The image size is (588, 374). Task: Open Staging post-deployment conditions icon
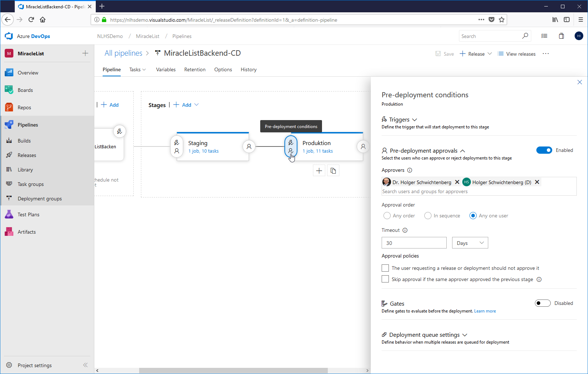(249, 146)
